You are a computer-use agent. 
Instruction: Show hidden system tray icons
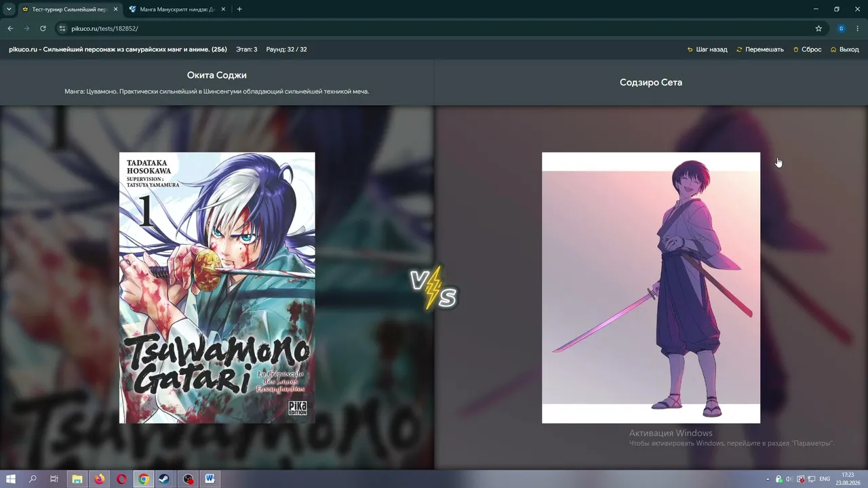click(x=768, y=479)
